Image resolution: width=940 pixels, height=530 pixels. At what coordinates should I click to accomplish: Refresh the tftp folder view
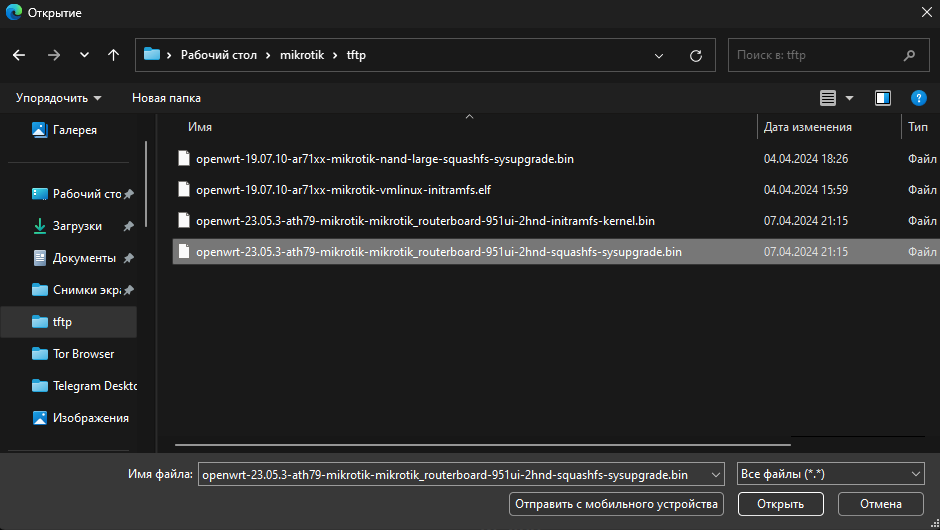click(x=696, y=56)
